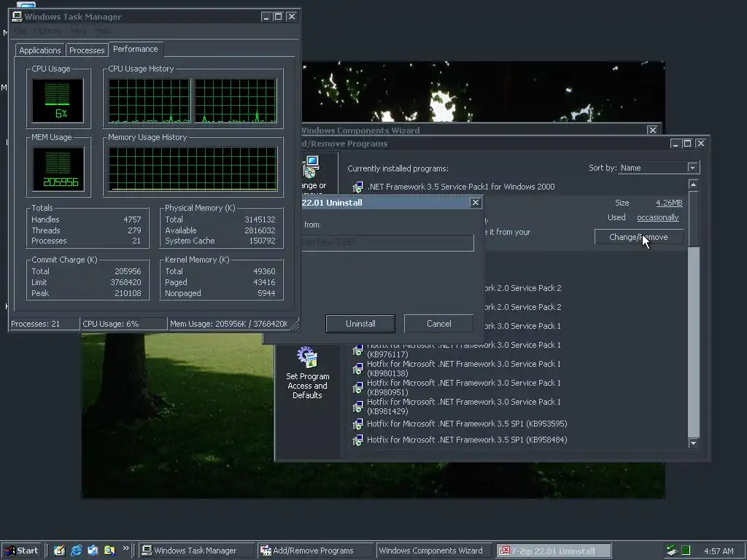Select hotfix entry '(KB980138)'
This screenshot has height=560, width=747.
tap(463, 368)
